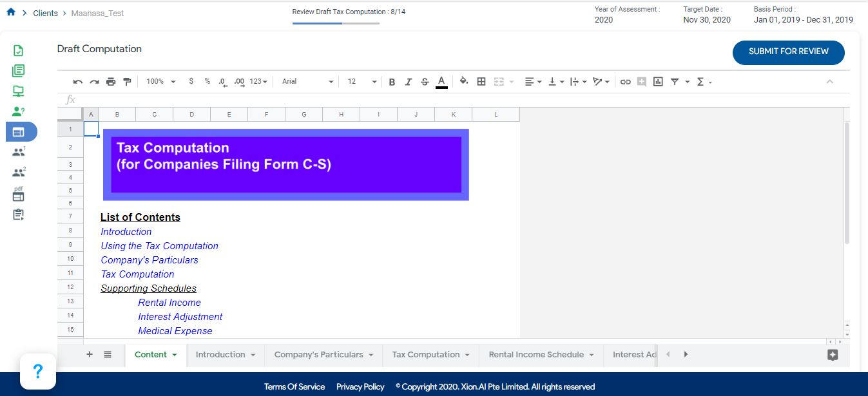This screenshot has width=868, height=396.
Task: Toggle bold formatting
Action: click(x=392, y=82)
